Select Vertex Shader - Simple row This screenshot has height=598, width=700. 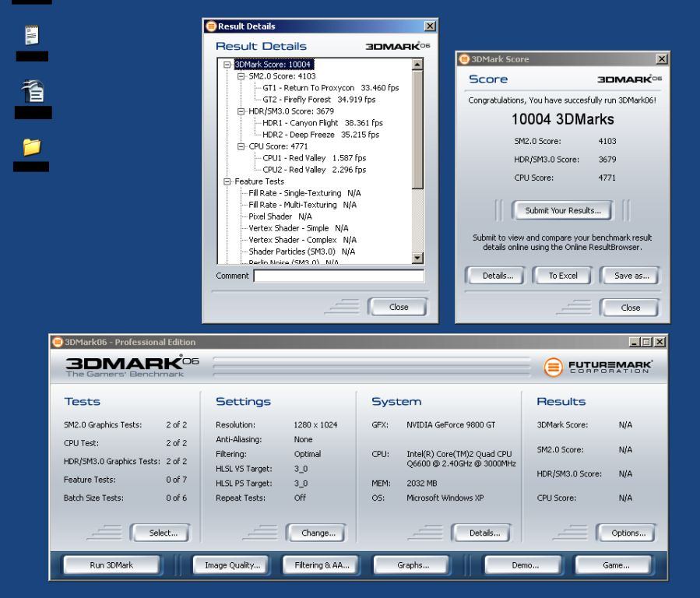pyautogui.click(x=298, y=228)
